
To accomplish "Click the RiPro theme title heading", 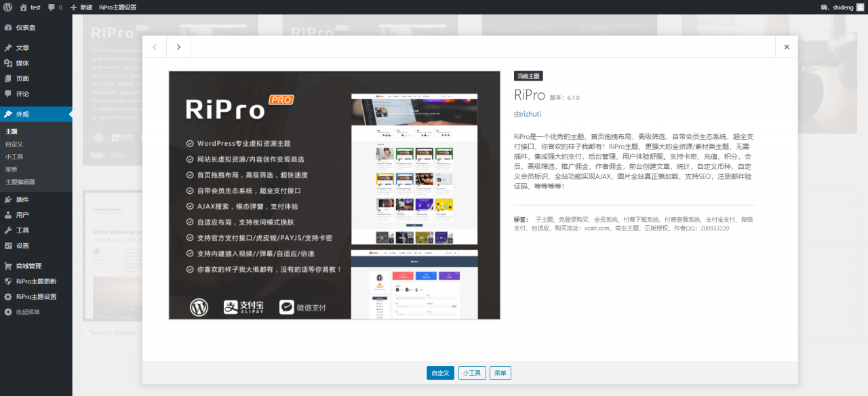I will point(529,95).
